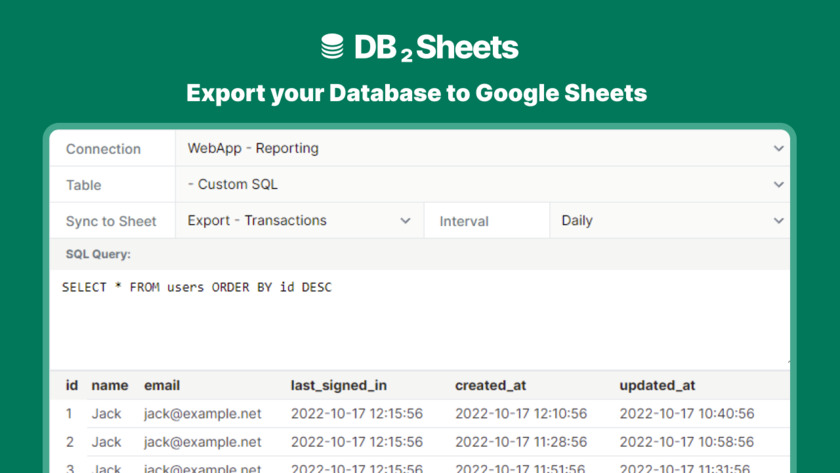Click the 'created_at' column header
This screenshot has height=473, width=840.
tap(491, 386)
